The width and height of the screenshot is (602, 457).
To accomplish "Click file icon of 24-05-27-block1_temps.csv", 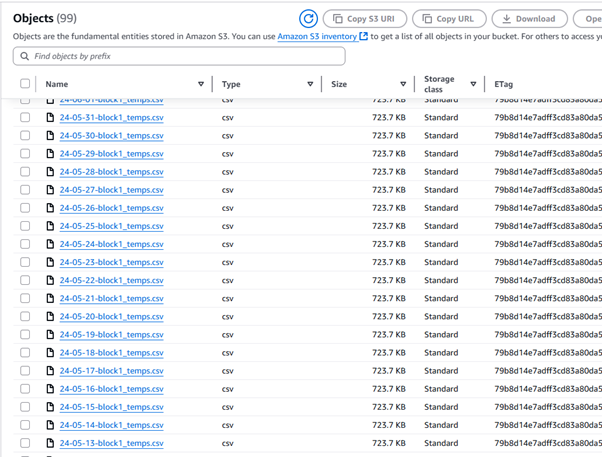I will click(50, 189).
